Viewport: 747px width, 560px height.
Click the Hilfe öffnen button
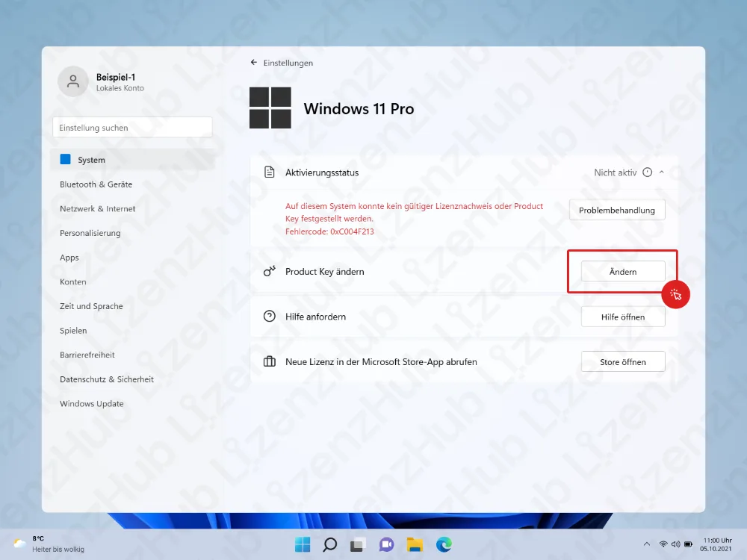tap(623, 317)
